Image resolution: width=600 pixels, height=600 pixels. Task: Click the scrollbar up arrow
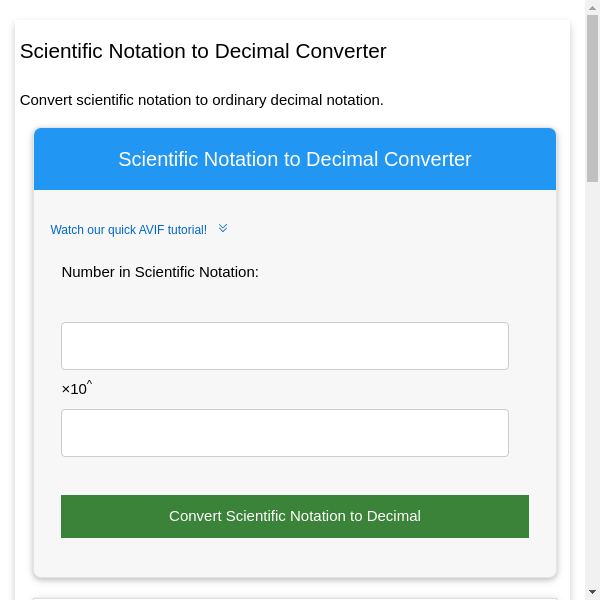coord(592,8)
